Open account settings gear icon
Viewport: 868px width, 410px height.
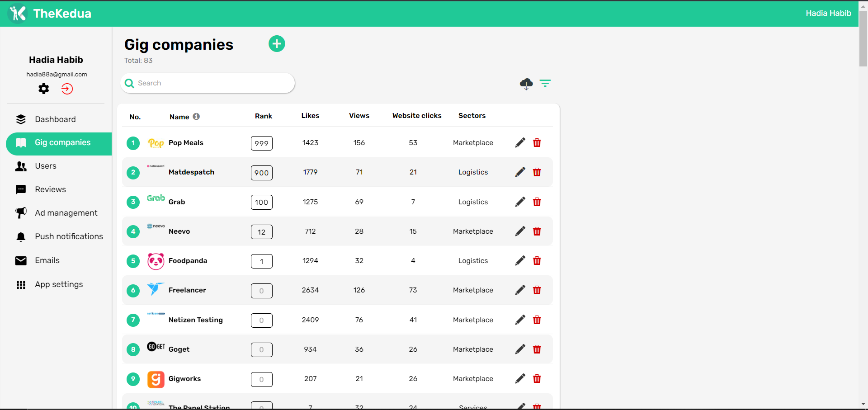[x=44, y=89]
